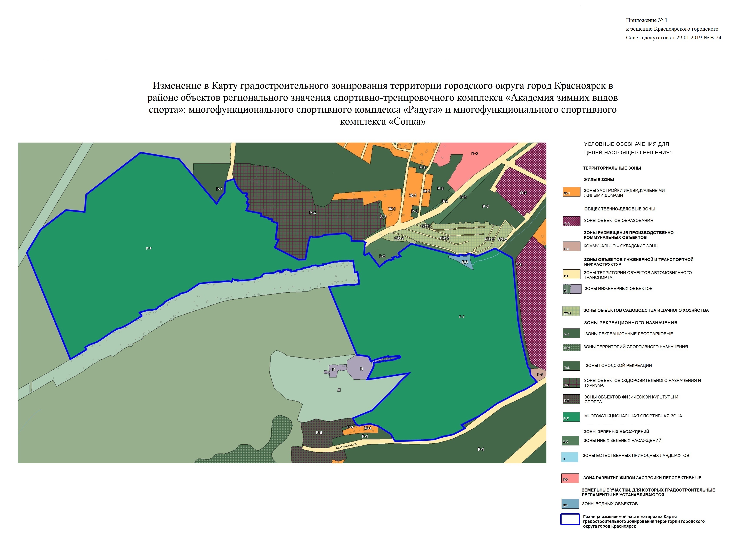Click the Р-5 zone label on map
The height and width of the screenshot is (535, 756).
319,433
